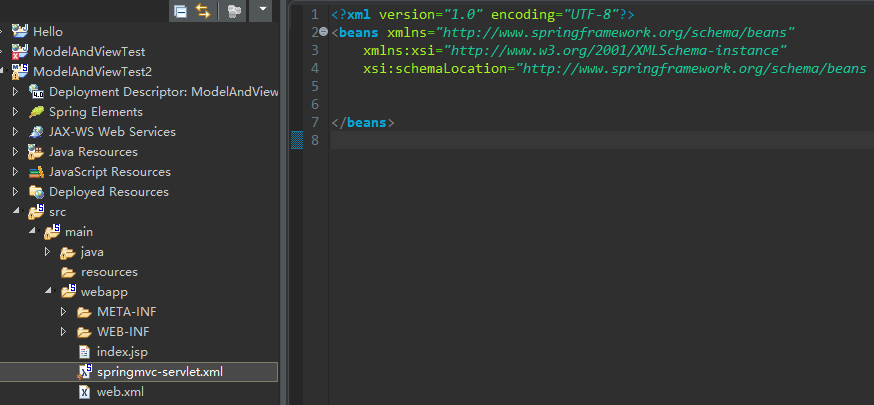This screenshot has width=874, height=405.
Task: Select the index.jsp file name
Action: (122, 352)
